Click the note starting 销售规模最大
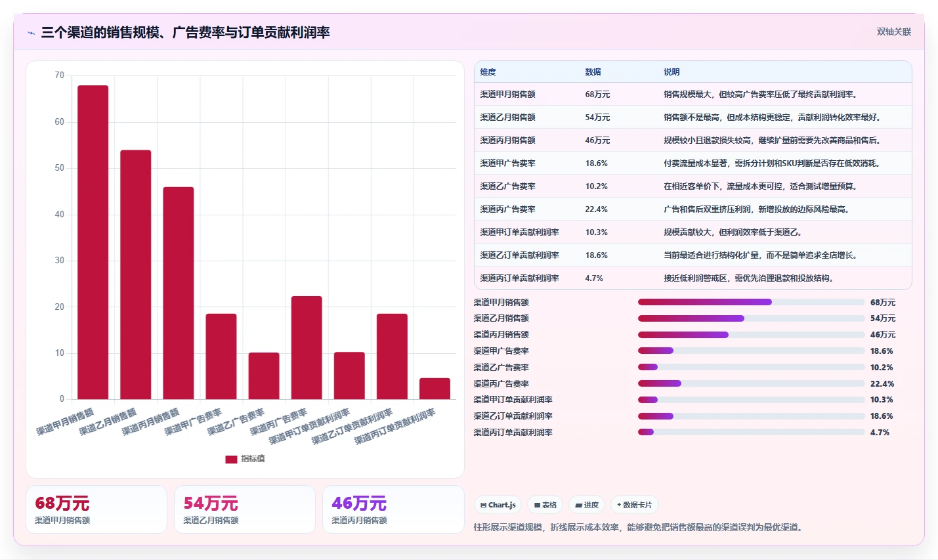This screenshot has width=938, height=560. (x=761, y=95)
